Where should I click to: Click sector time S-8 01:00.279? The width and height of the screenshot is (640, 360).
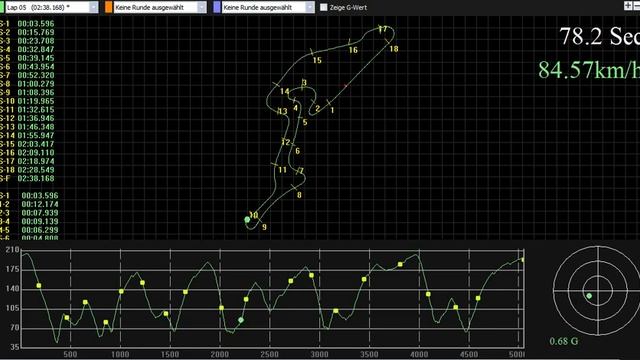27,84
